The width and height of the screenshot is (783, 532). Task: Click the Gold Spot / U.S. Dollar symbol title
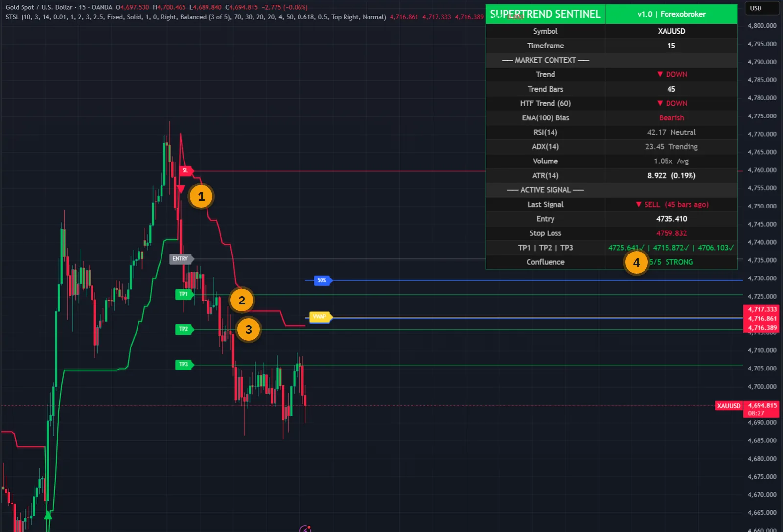(39, 7)
